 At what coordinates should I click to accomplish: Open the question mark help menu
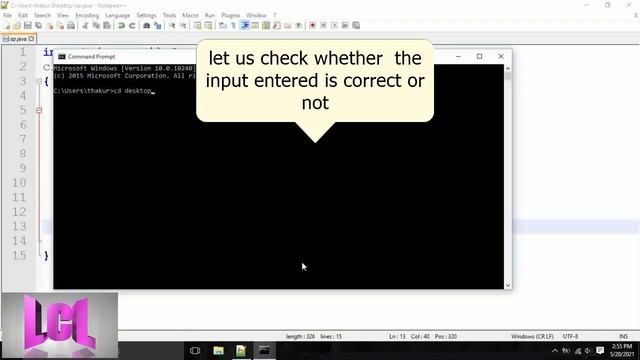point(275,16)
